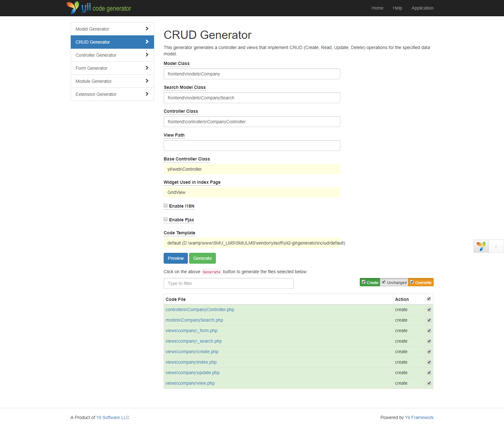Uncheck the views\company\index.php checkbox
The image size is (504, 427).
click(x=429, y=362)
